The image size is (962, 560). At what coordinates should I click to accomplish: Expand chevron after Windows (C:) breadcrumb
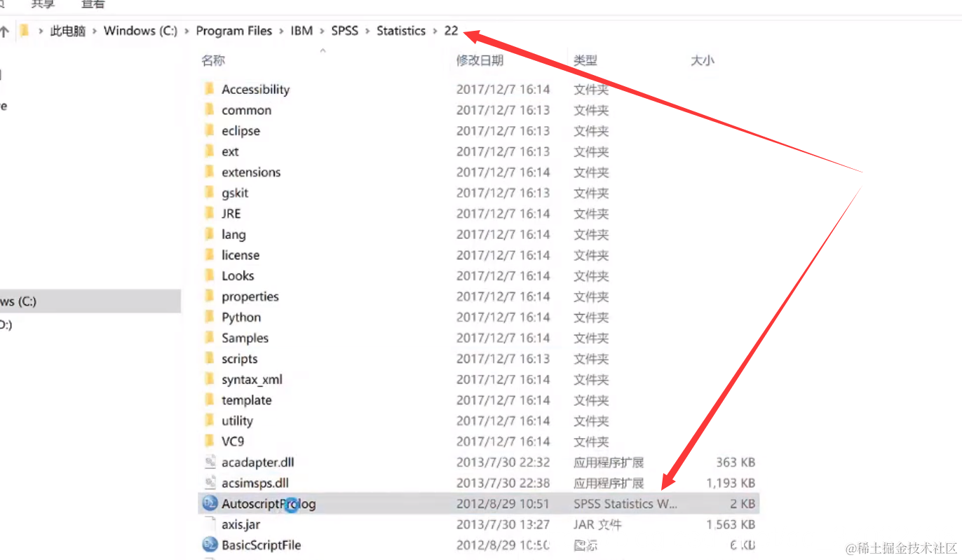tap(187, 31)
